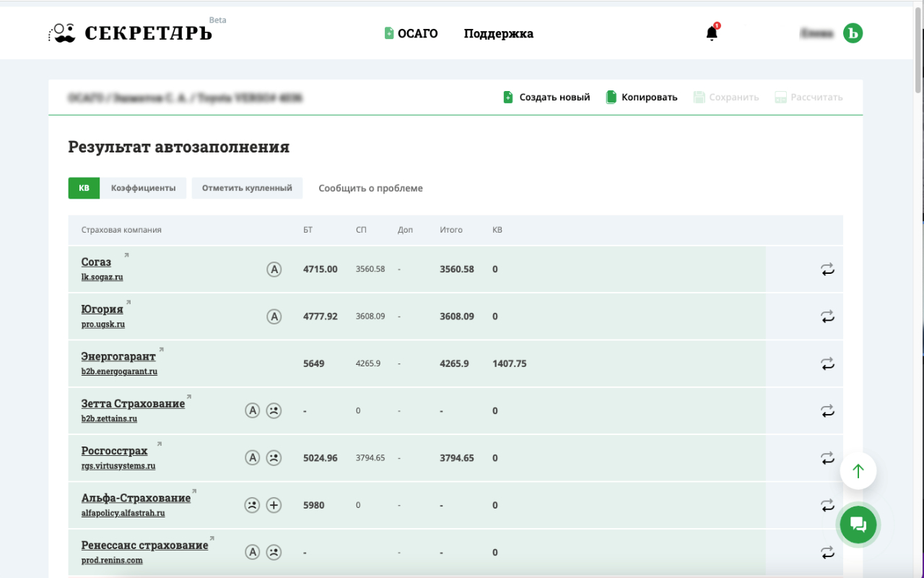Open ОСАГО section in header

pyautogui.click(x=411, y=33)
